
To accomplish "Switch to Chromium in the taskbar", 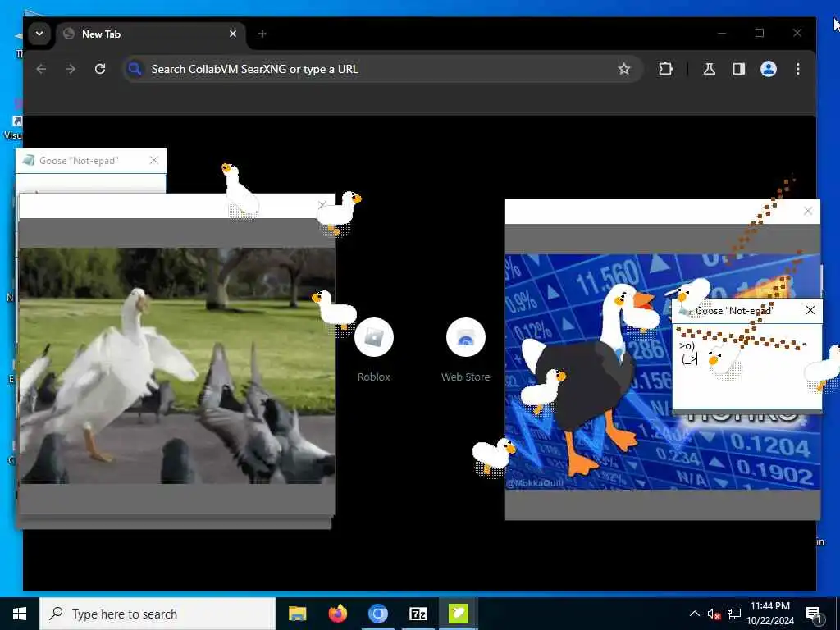I will (x=377, y=614).
